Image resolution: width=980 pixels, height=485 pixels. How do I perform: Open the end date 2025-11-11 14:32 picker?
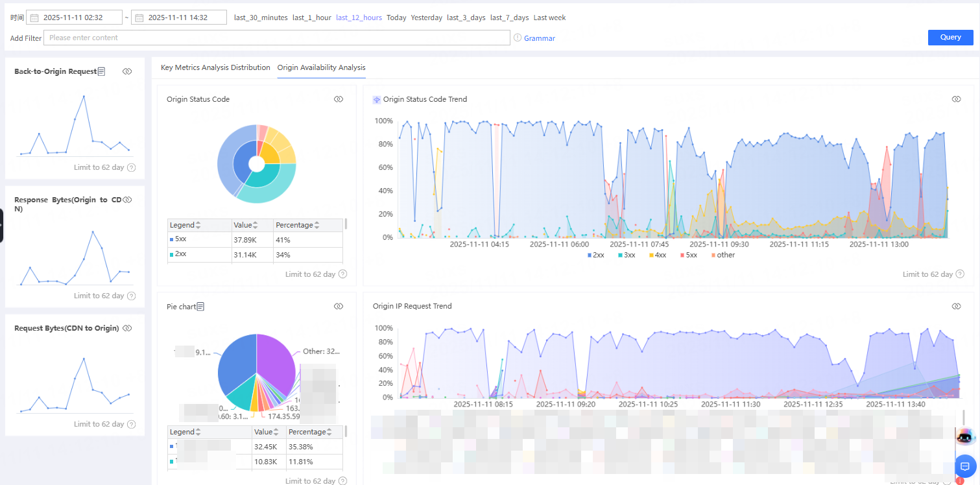click(178, 18)
